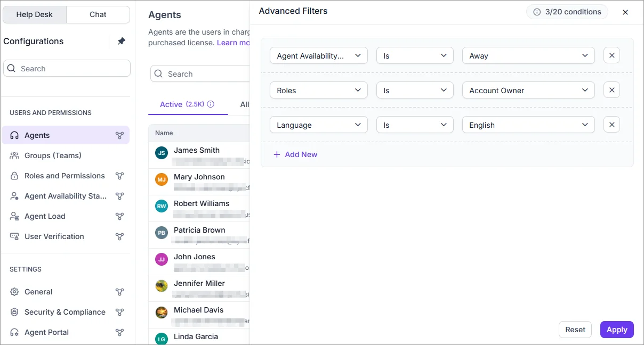Open Groups (Teams) from the sidebar
The width and height of the screenshot is (644, 345).
53,155
